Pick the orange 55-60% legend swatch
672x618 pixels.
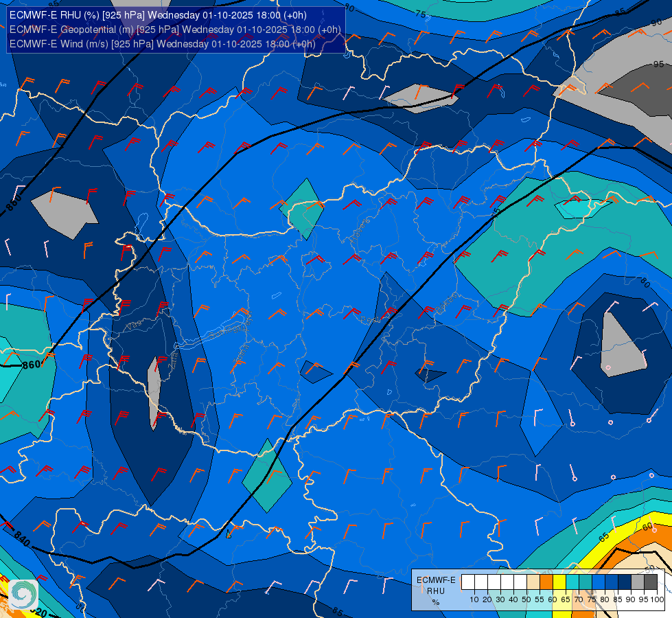(546, 582)
